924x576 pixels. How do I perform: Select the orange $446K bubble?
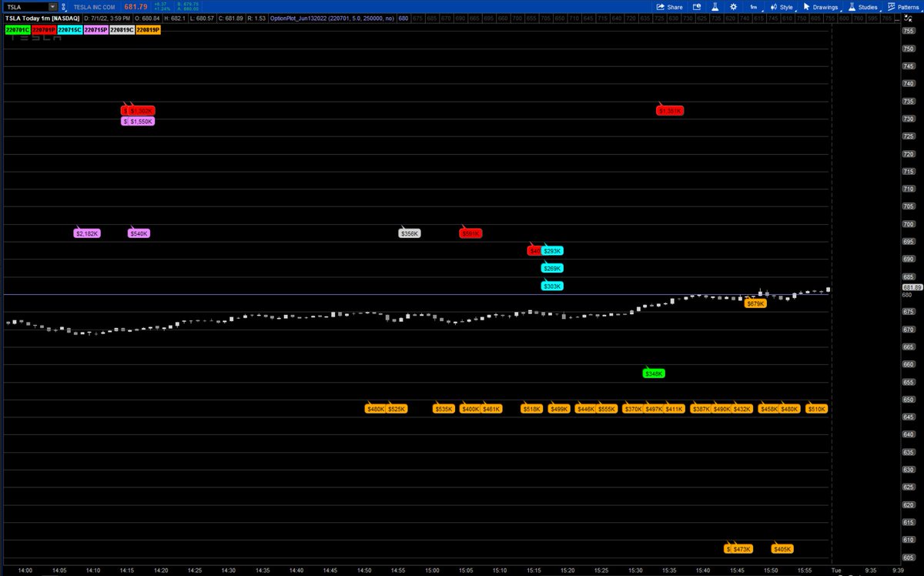586,409
